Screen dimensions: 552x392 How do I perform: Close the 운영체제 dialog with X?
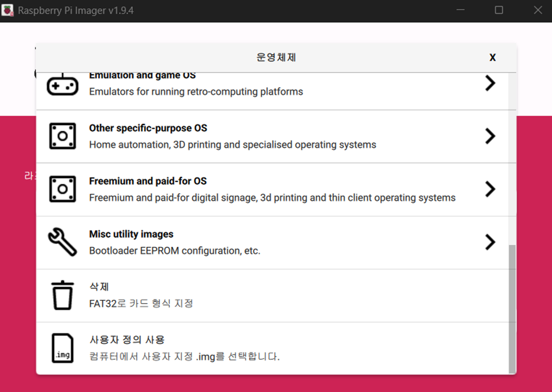coord(493,58)
